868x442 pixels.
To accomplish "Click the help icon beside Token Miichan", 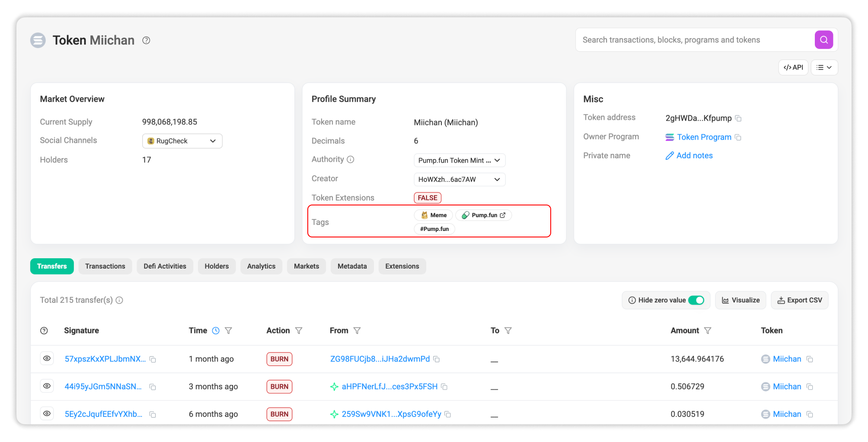I will (x=146, y=40).
